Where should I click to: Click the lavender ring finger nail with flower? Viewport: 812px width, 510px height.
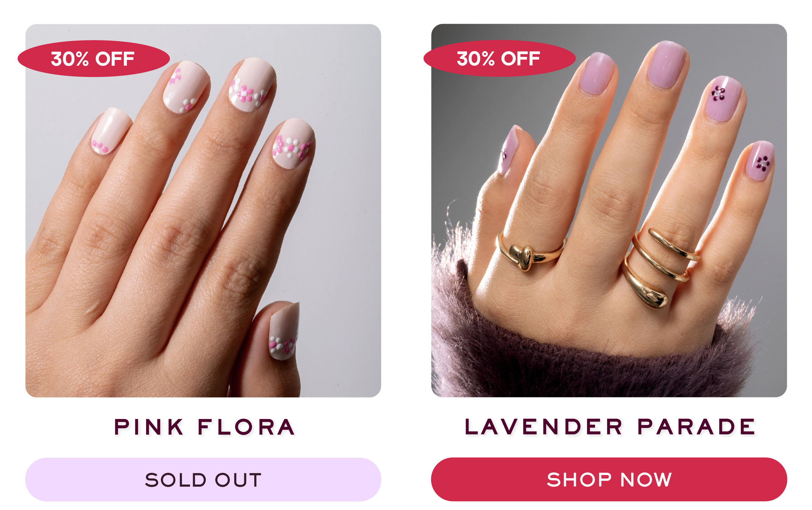click(722, 99)
